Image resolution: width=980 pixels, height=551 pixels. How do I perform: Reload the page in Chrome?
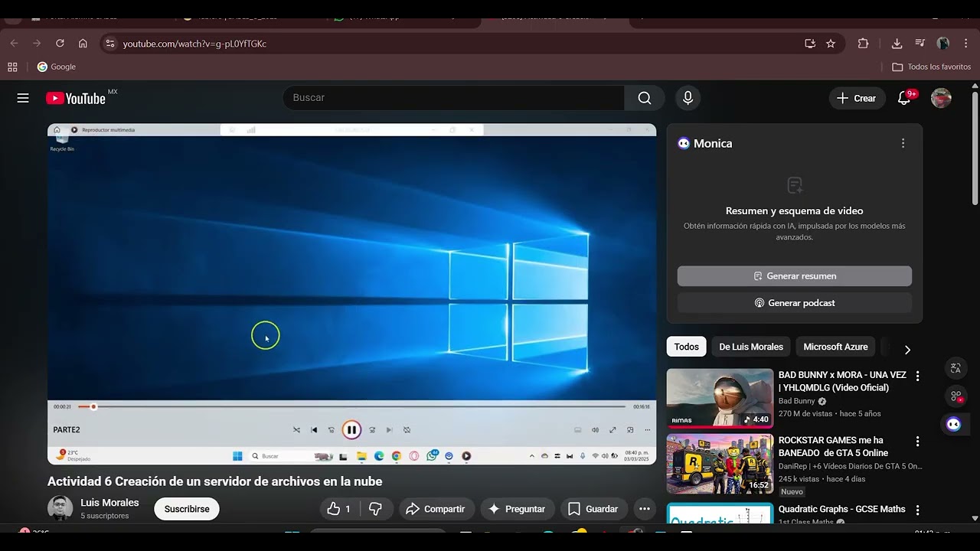click(x=60, y=44)
